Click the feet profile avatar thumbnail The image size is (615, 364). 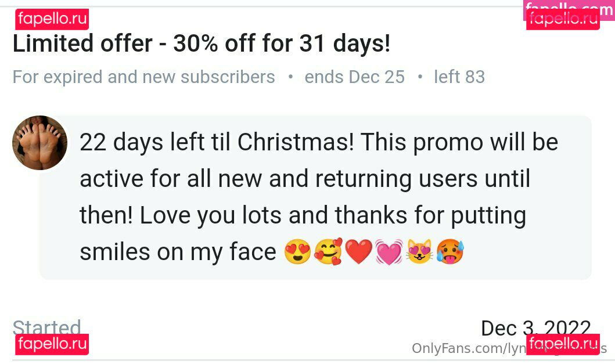pyautogui.click(x=39, y=143)
